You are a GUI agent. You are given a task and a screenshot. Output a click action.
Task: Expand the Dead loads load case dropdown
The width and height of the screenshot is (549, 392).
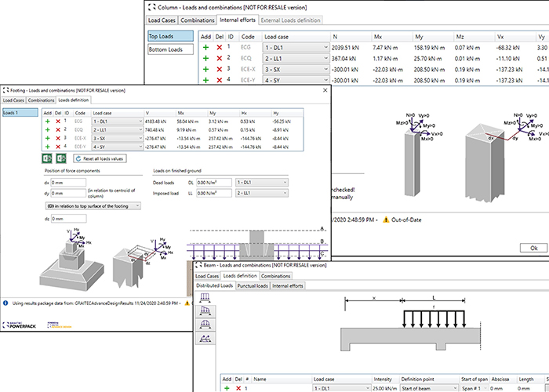pyautogui.click(x=262, y=183)
